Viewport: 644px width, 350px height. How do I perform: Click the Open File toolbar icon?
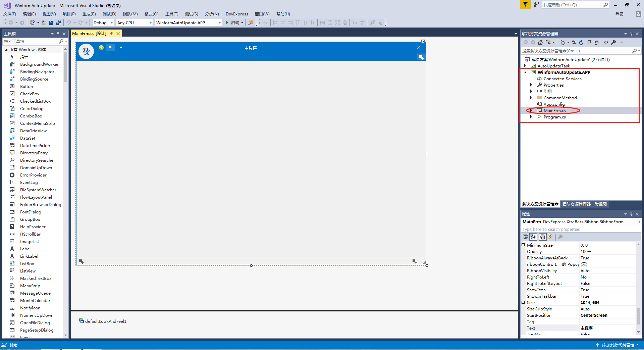coord(44,22)
